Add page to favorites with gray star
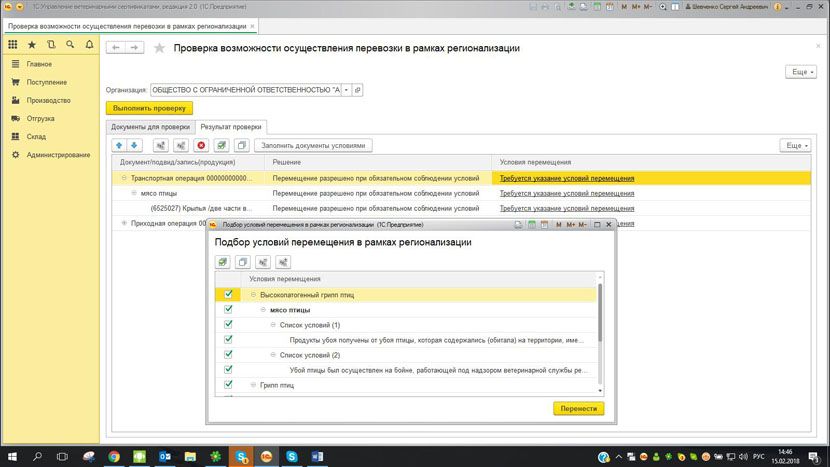Image resolution: width=830 pixels, height=467 pixels. pos(159,48)
